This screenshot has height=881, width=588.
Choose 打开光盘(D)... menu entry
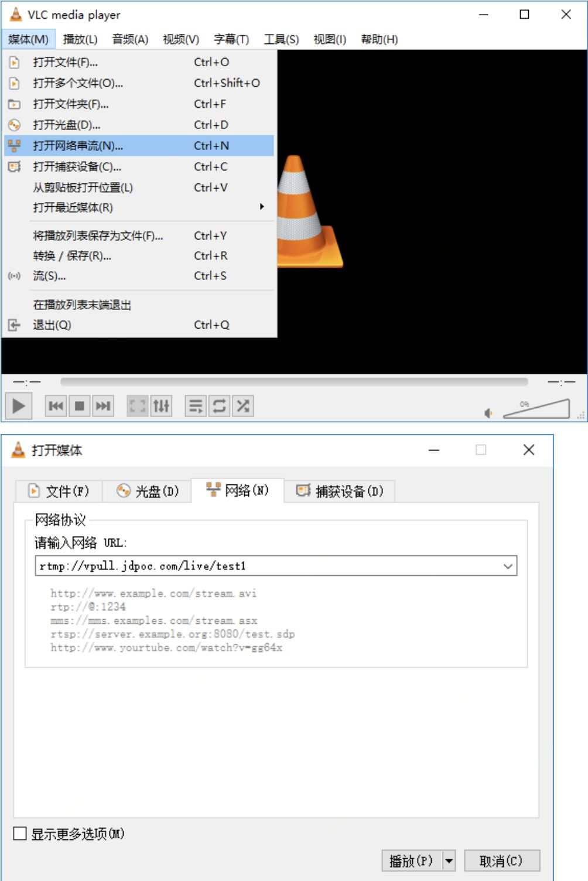[x=139, y=125]
